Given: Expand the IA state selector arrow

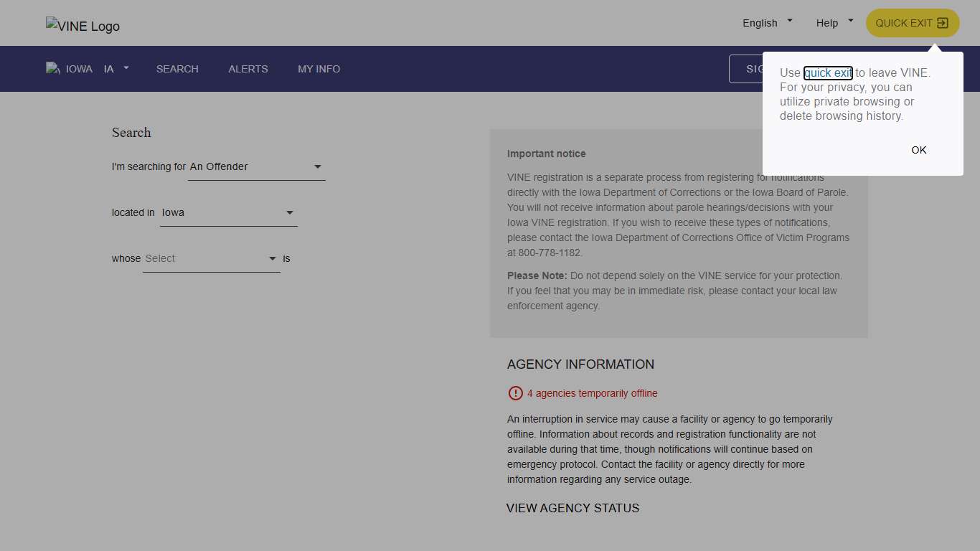Looking at the screenshot, I should coord(126,68).
